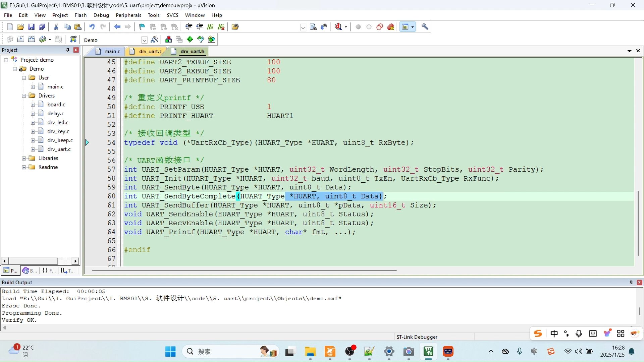
Task: Toggle bookmark flag icon in toolbar
Action: (142, 27)
